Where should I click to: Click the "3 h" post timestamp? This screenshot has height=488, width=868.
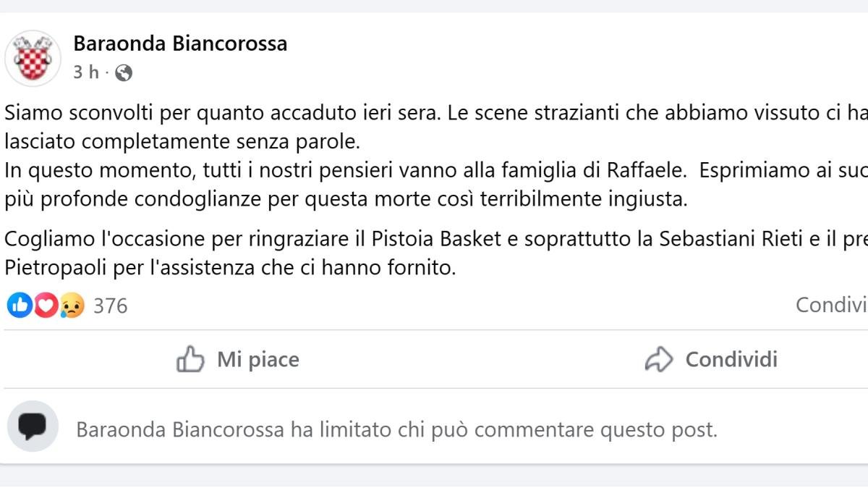(x=86, y=72)
